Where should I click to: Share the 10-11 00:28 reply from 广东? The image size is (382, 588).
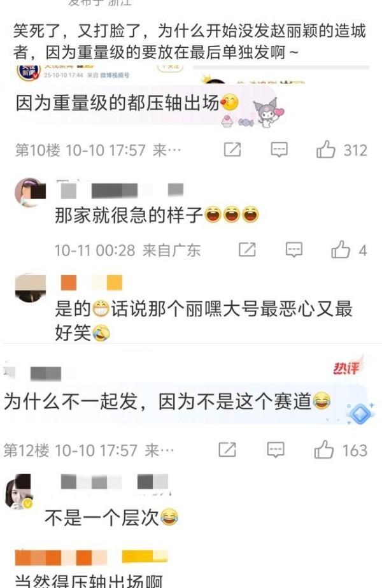pos(248,250)
